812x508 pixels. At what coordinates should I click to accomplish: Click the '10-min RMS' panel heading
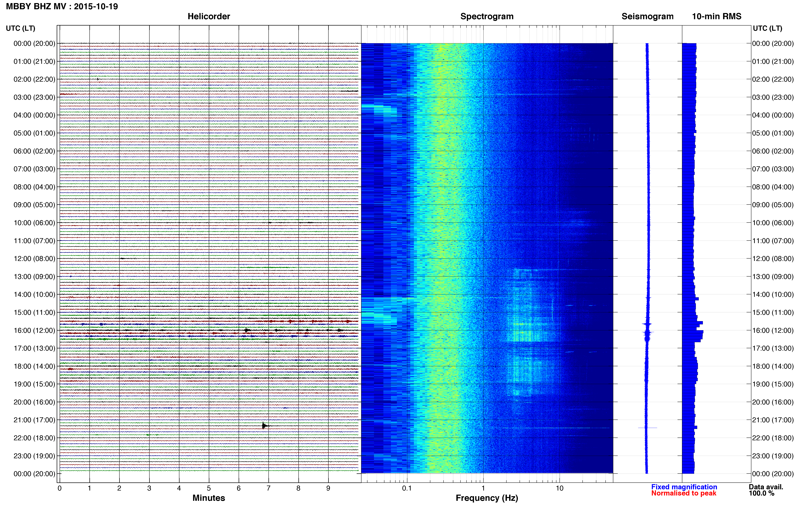click(717, 16)
